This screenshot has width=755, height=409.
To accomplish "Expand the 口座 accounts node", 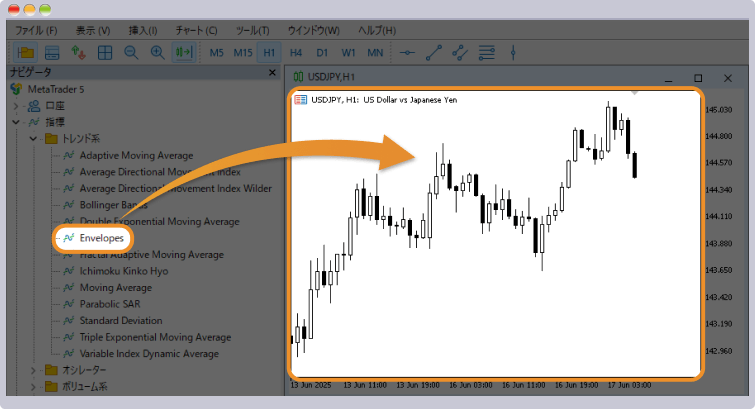I will [15, 106].
